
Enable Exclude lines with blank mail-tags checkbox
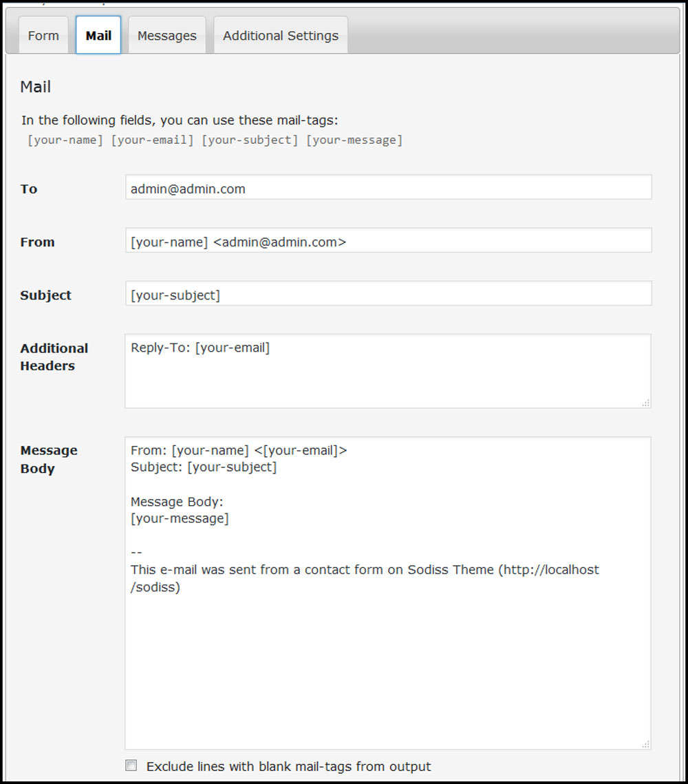(131, 765)
